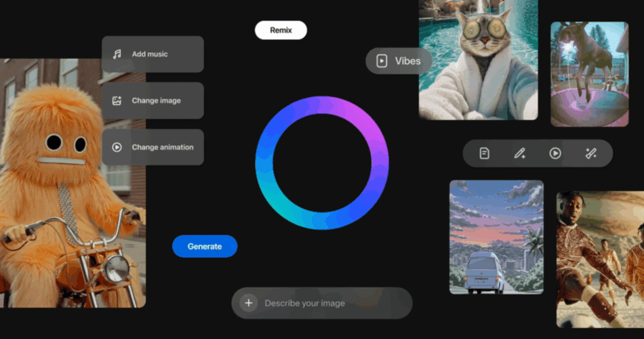Click the document icon in the toolbar
644x339 pixels.
tap(484, 153)
